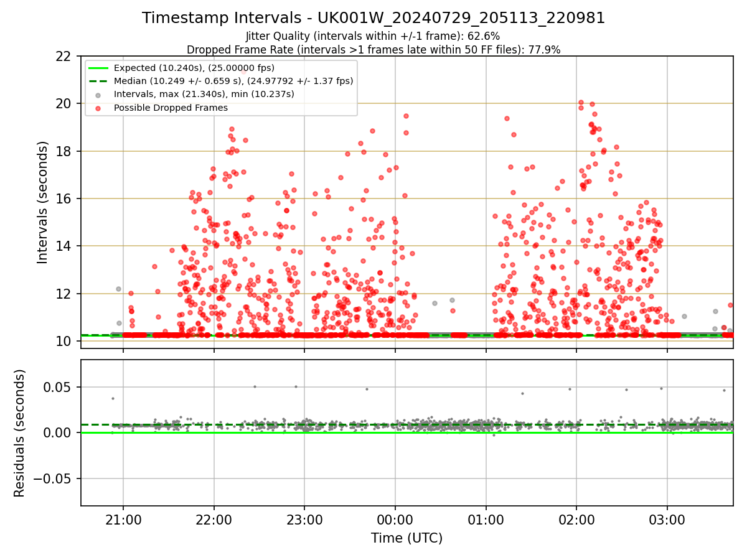This screenshot has height=560, width=747.
Task: Click the 'Intervals, max (21.340s)' legend text
Action: tap(204, 94)
